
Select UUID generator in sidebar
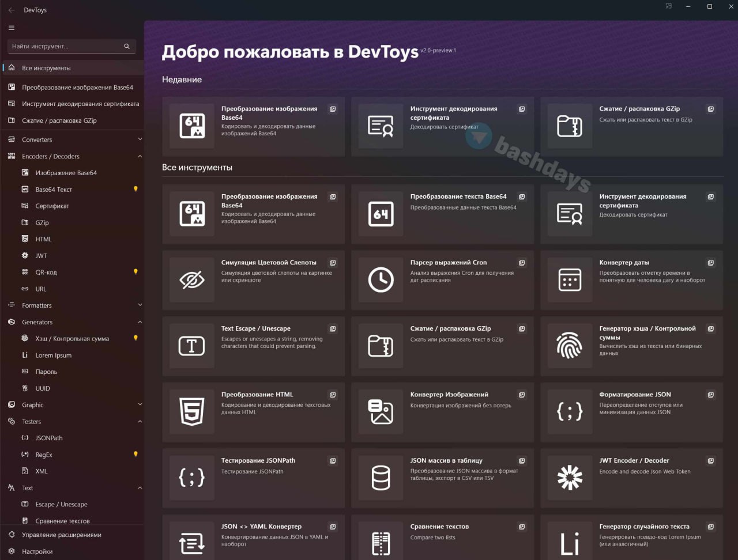click(73, 389)
